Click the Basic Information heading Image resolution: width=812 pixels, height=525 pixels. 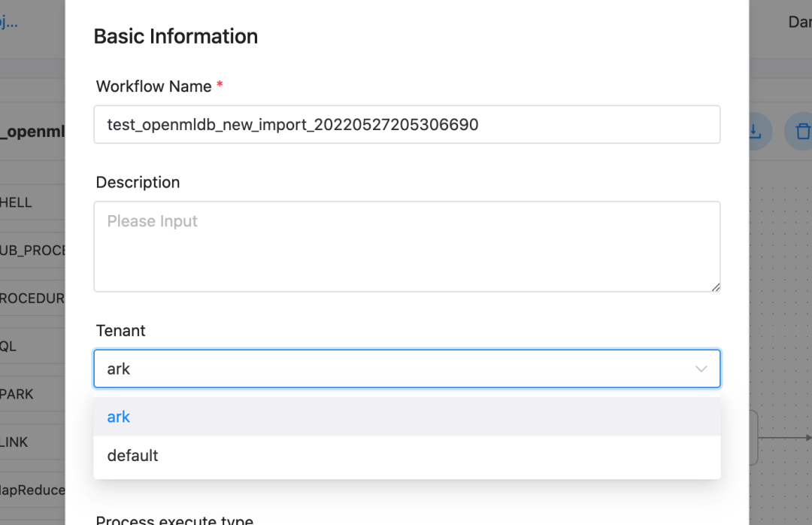pos(175,36)
